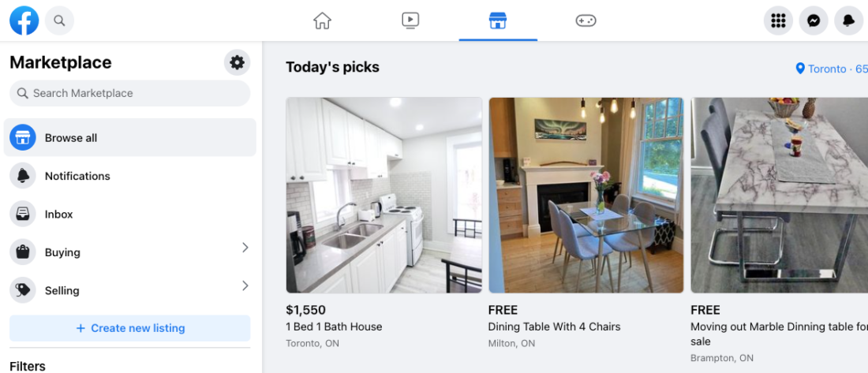Open the Messenger icon

click(814, 21)
